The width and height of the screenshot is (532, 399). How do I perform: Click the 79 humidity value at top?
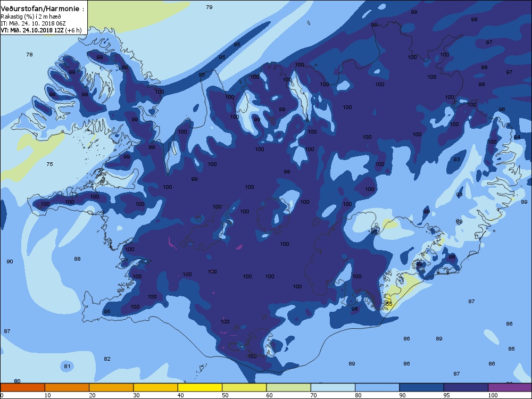point(209,7)
